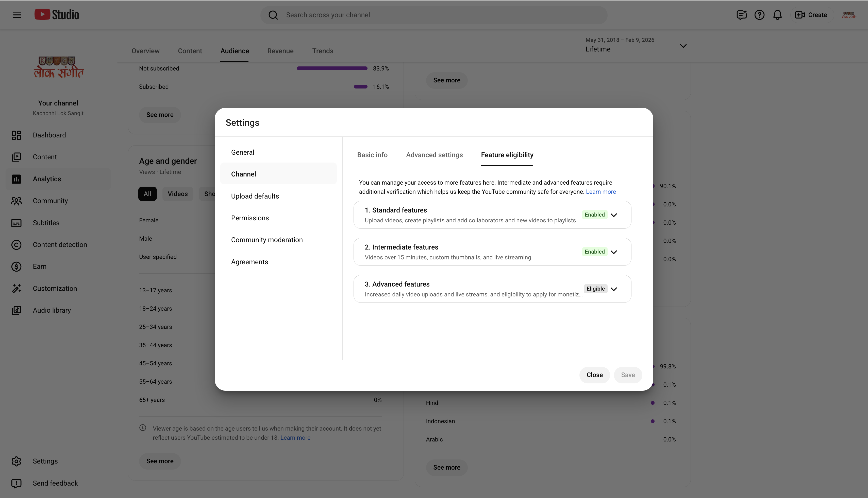Switch to the Basic info tab
Screen dimensions: 868x498
pos(372,155)
